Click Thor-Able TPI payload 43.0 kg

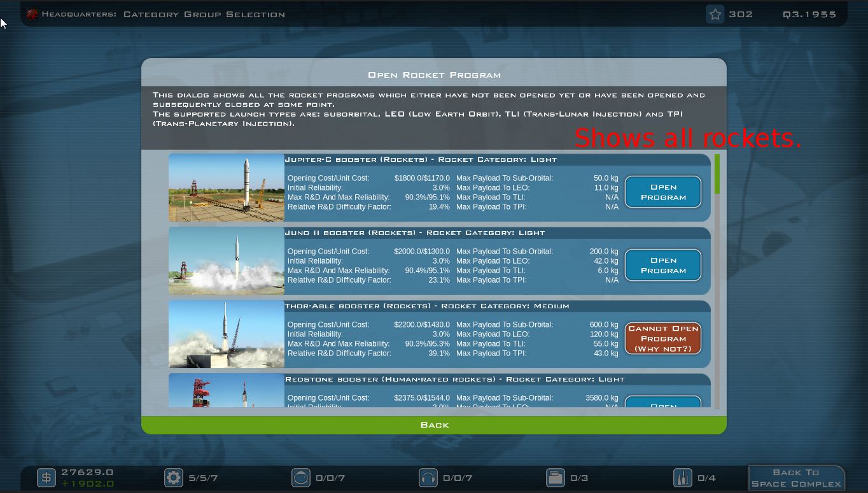click(x=606, y=354)
